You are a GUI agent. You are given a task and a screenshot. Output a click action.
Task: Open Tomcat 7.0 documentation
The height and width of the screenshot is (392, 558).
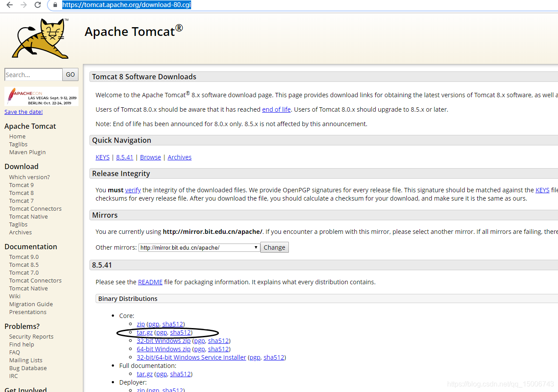pos(24,272)
